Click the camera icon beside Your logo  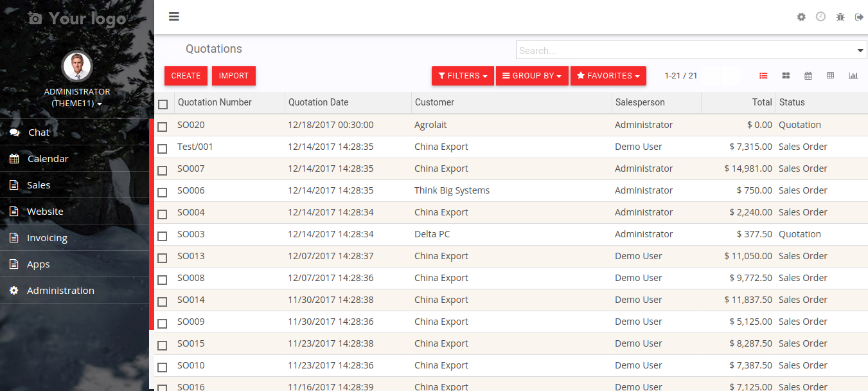tap(35, 19)
